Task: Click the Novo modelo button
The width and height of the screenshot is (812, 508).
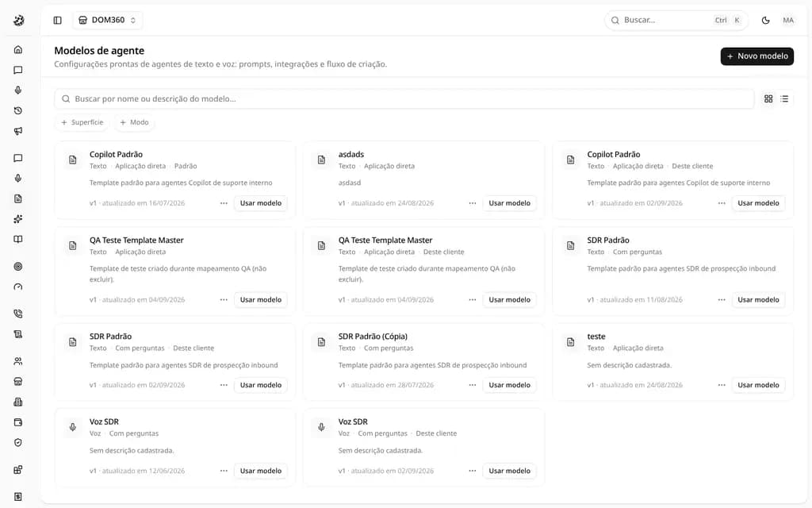Action: point(757,56)
